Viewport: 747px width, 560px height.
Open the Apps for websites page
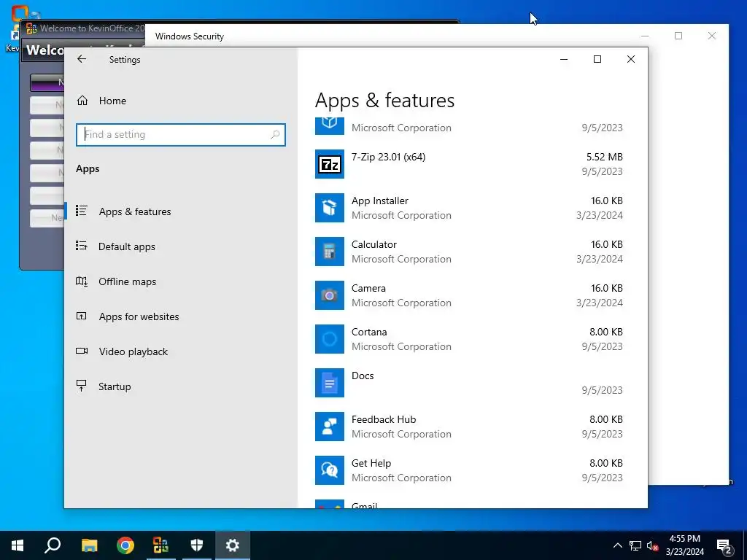click(139, 316)
